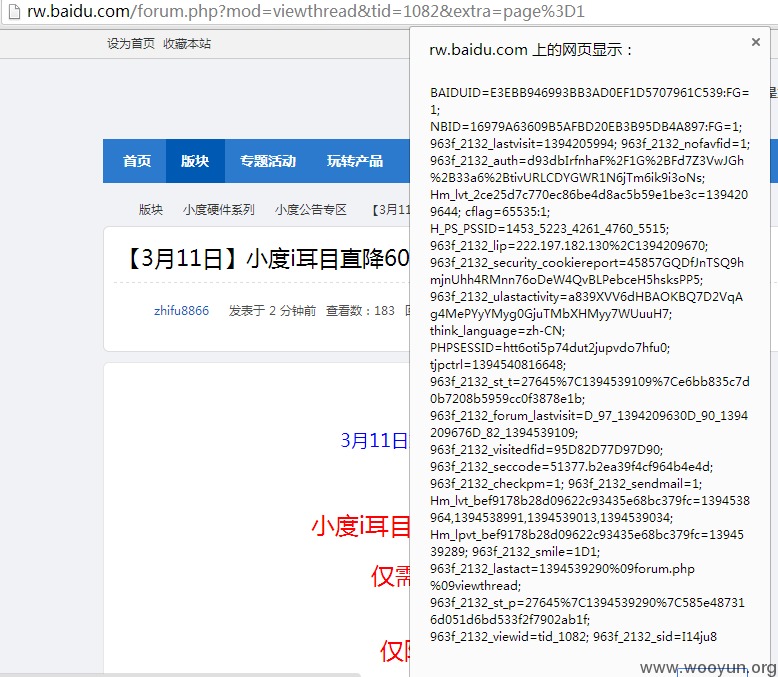This screenshot has width=778, height=677.
Task: Click the 963f_2132_st_t cookie line
Action: click(589, 390)
